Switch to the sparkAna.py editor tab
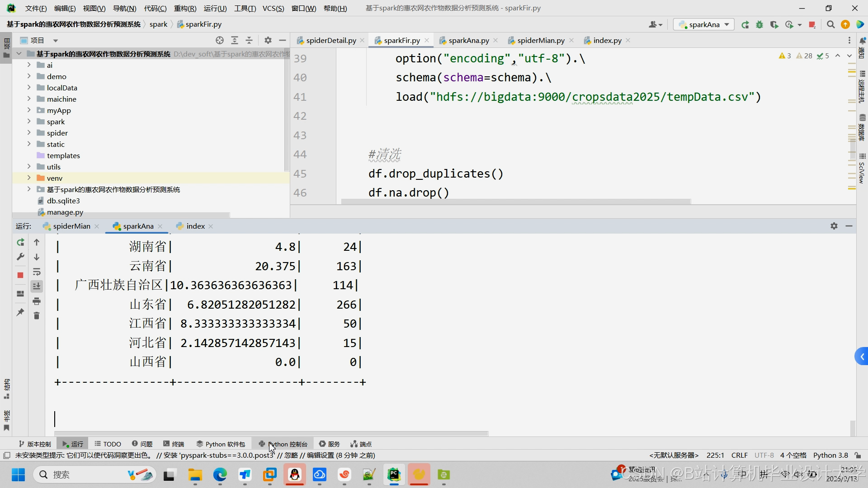868x488 pixels. click(468, 41)
